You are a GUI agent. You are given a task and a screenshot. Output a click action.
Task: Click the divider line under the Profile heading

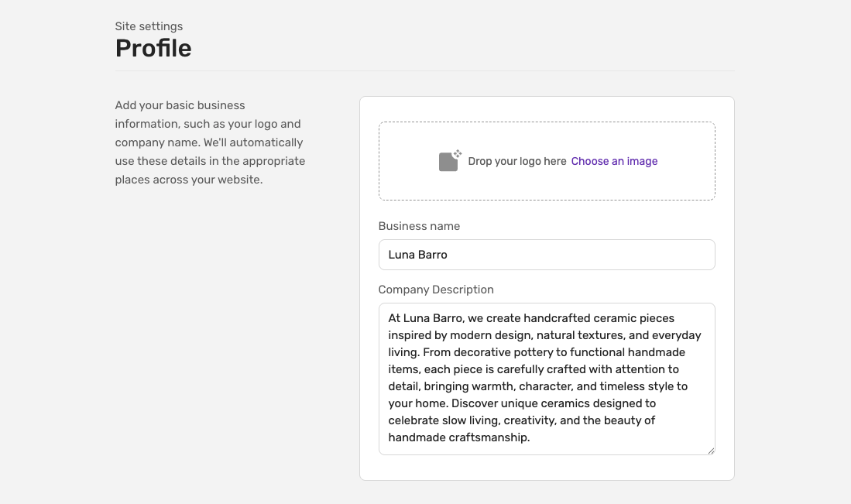click(x=424, y=70)
